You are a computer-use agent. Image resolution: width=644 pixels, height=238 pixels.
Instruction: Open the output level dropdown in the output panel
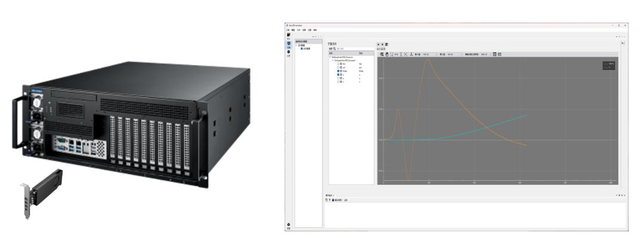pyautogui.click(x=347, y=200)
